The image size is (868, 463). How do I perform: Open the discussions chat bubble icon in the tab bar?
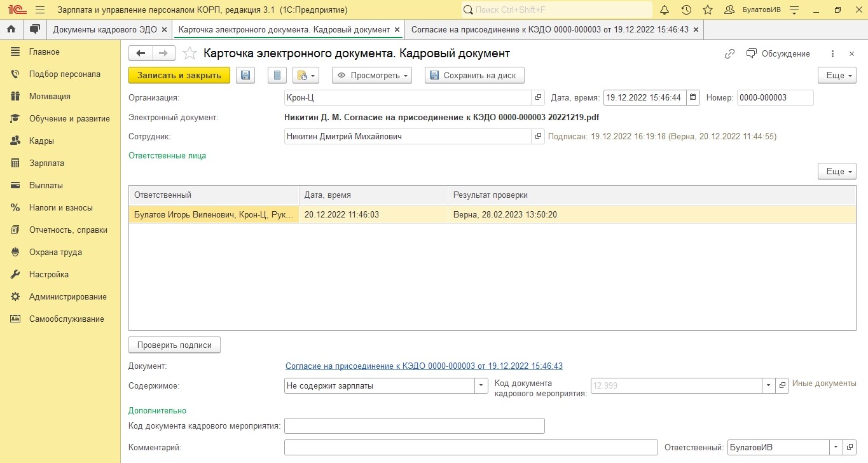35,29
